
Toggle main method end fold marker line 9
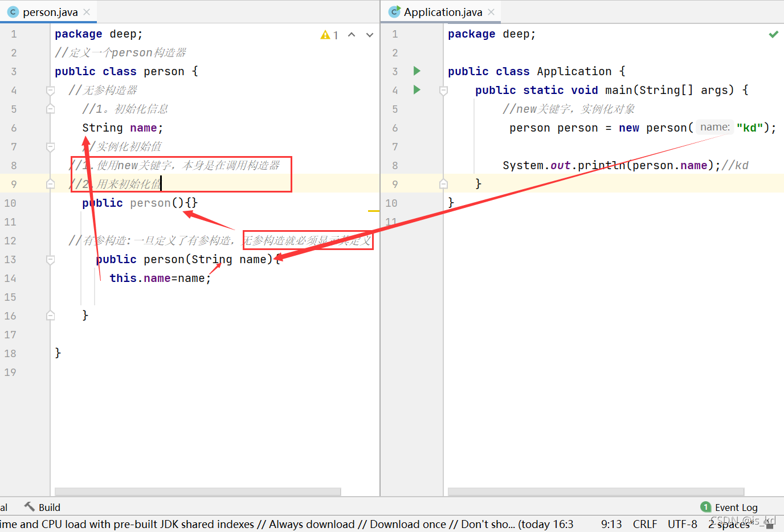[x=443, y=184]
